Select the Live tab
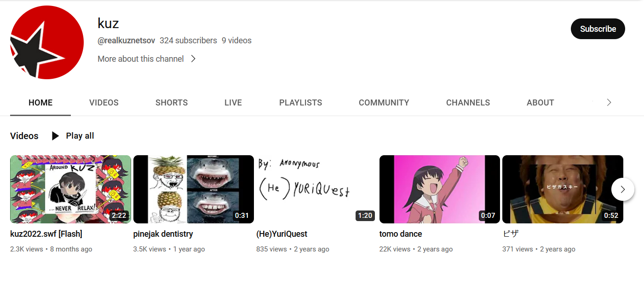The height and width of the screenshot is (298, 644). pyautogui.click(x=233, y=103)
